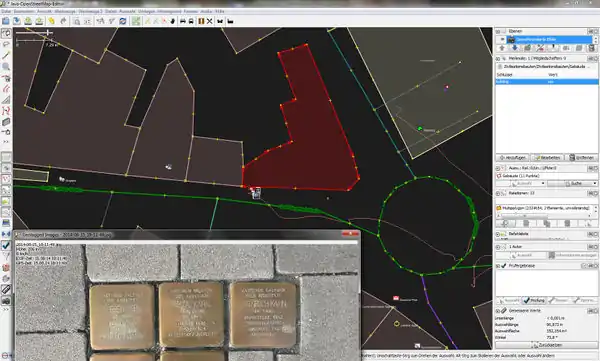
Task: Collapse the Prüfergebnisse panel
Action: [498, 266]
